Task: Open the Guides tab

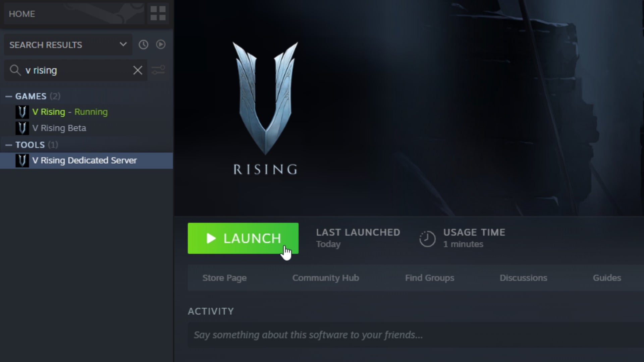Action: click(x=607, y=278)
